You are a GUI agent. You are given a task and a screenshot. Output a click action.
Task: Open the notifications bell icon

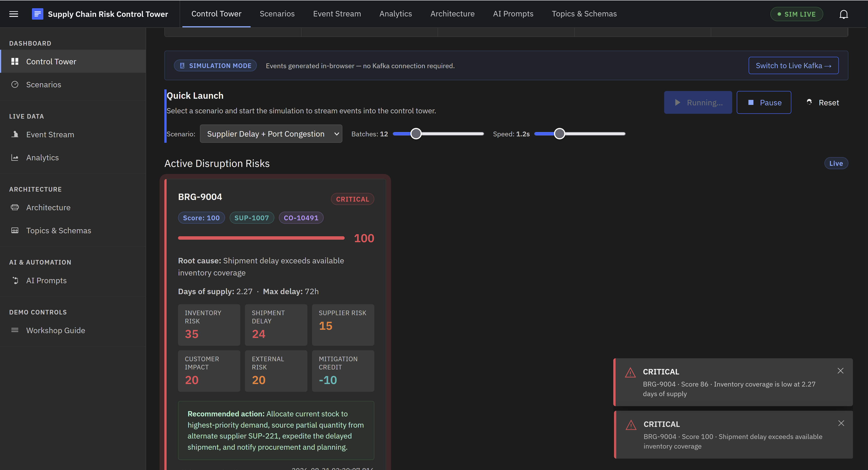point(843,14)
